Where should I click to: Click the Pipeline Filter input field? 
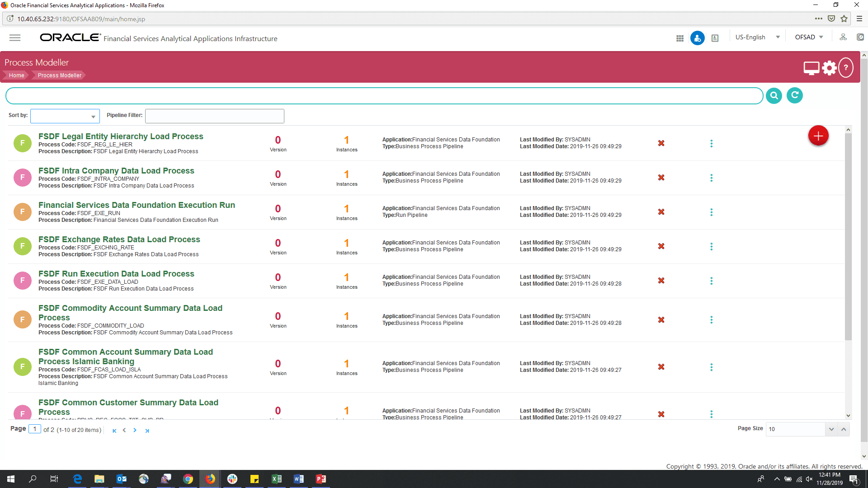pos(214,116)
